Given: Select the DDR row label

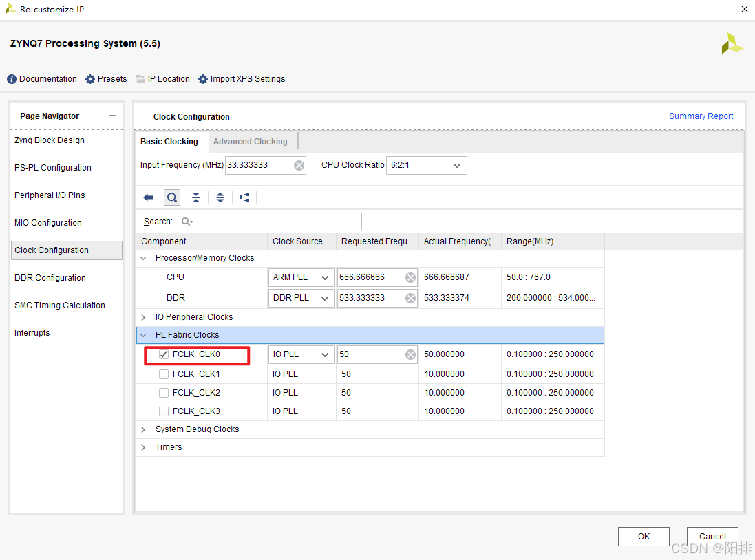Looking at the screenshot, I should click(x=176, y=298).
